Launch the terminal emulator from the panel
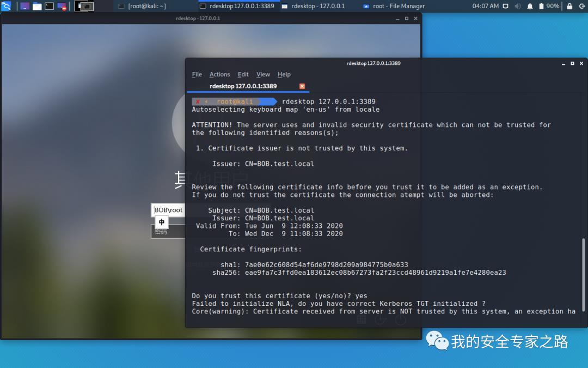The height and width of the screenshot is (368, 588). [49, 6]
